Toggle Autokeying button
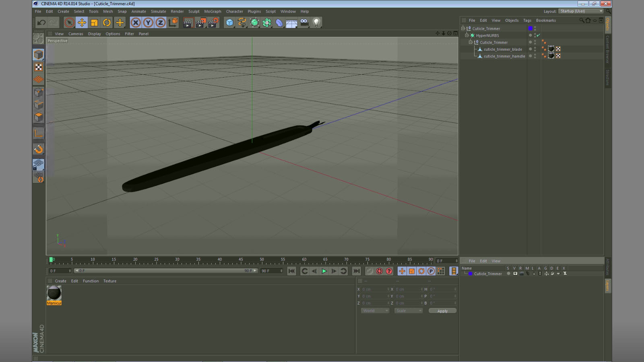Viewport: 644px width, 362px height. point(379,271)
